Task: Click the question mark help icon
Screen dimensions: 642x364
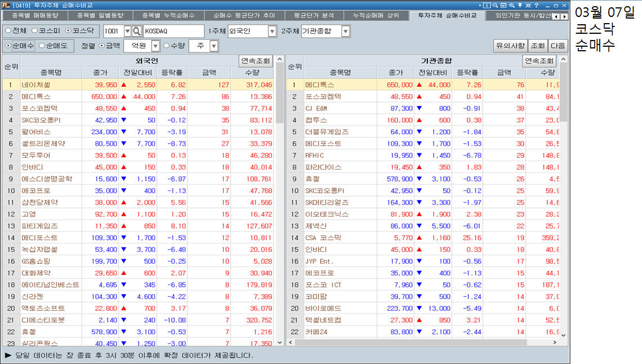Action: 536,5
